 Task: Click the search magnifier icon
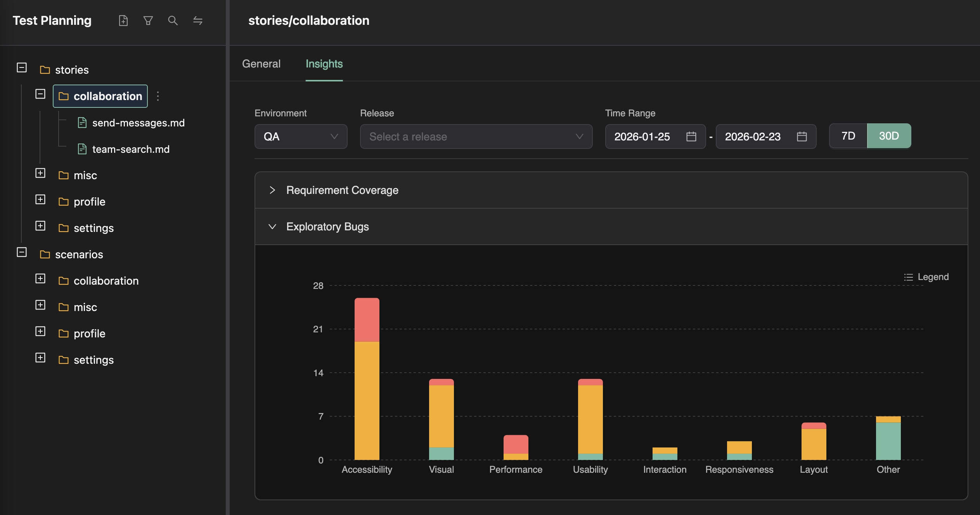point(173,21)
